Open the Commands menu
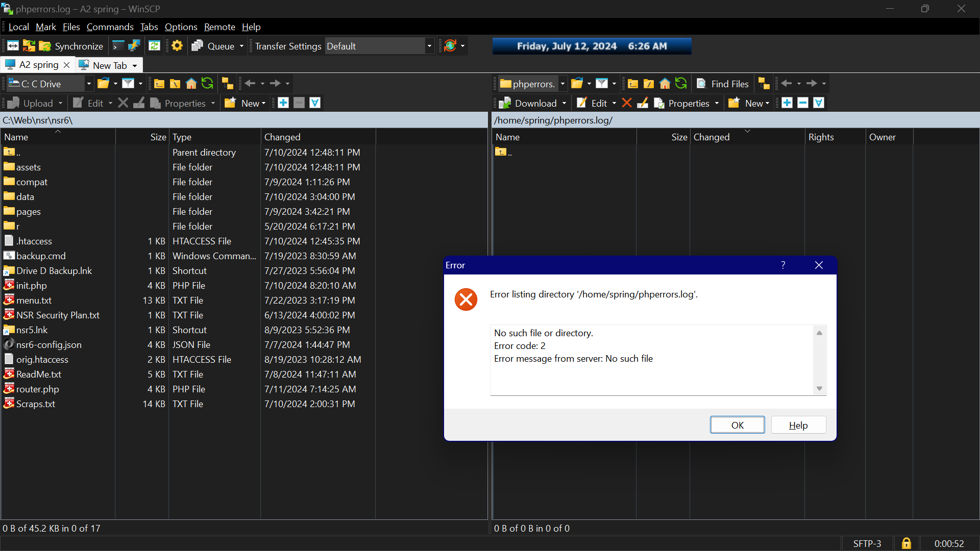Screen dimensions: 980x551 tap(110, 27)
